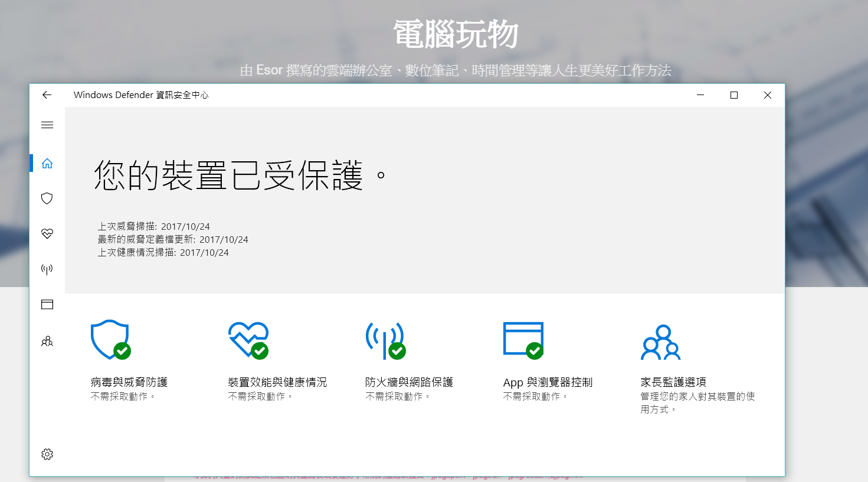The width and height of the screenshot is (868, 482).
Task: Open the firewall antenna sidebar icon
Action: click(x=47, y=269)
